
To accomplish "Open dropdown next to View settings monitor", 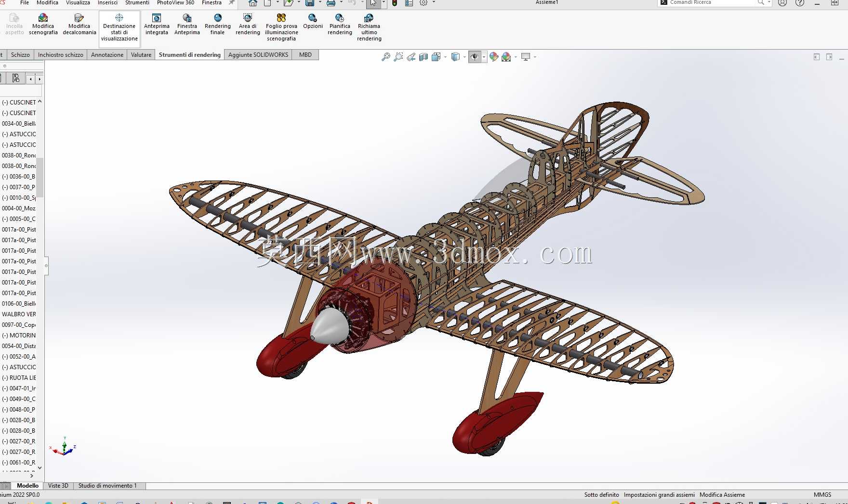I will click(x=535, y=57).
